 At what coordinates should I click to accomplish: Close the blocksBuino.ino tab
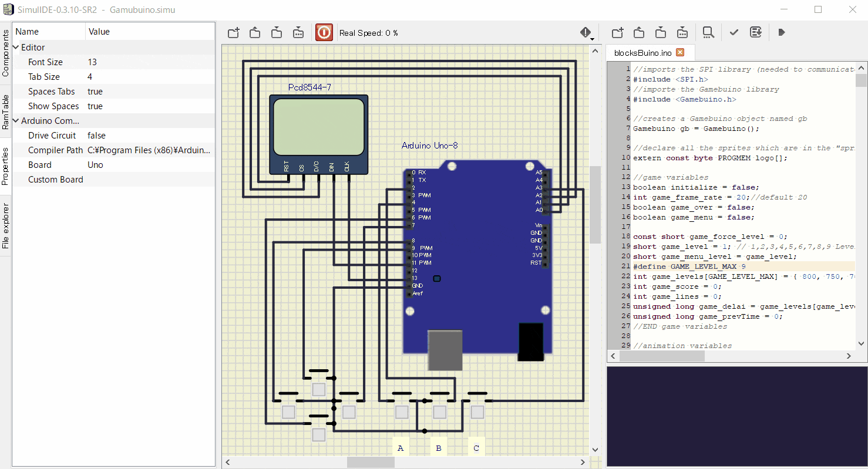(680, 52)
